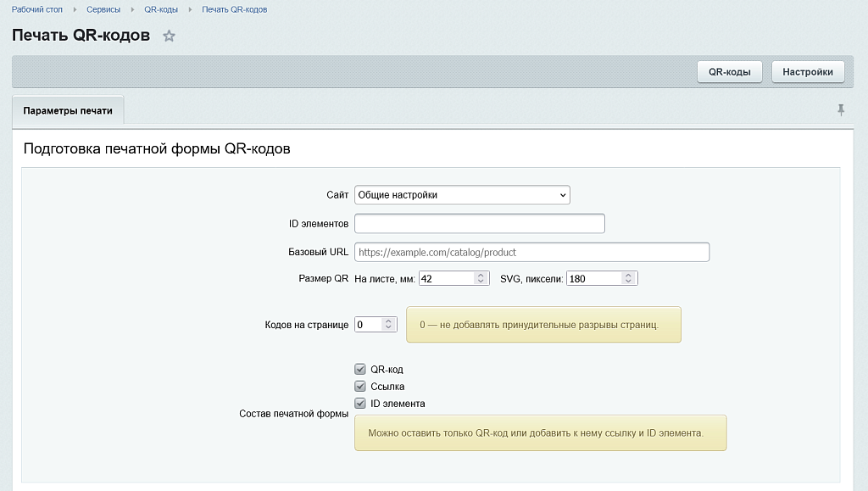Adjust the На листе, мм spinner arrows

pos(481,278)
